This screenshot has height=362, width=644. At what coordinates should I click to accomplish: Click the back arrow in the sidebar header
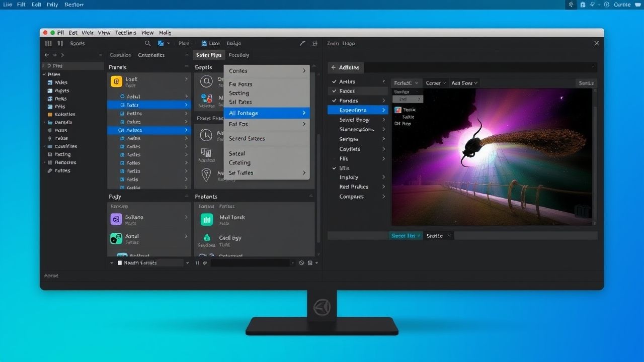point(47,55)
